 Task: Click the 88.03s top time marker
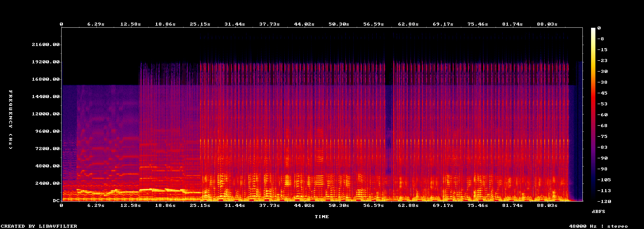[x=547, y=24]
